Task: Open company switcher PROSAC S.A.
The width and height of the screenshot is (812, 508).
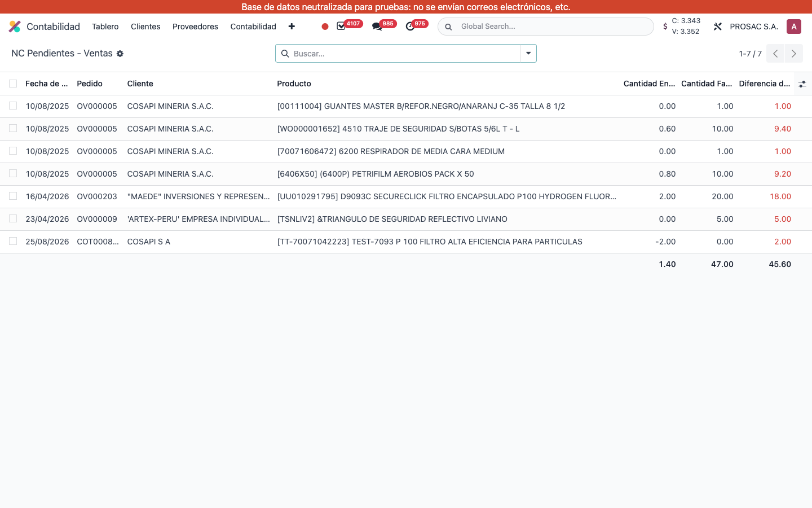Action: point(754,27)
